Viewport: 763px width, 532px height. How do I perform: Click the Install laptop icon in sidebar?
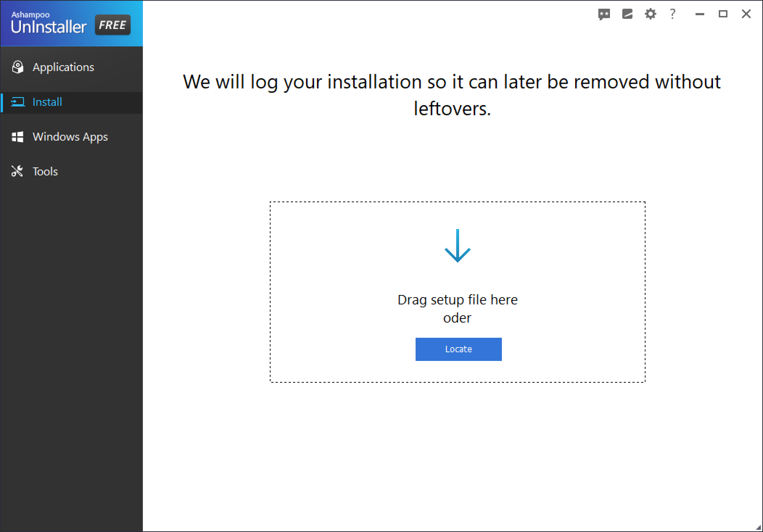pos(18,102)
